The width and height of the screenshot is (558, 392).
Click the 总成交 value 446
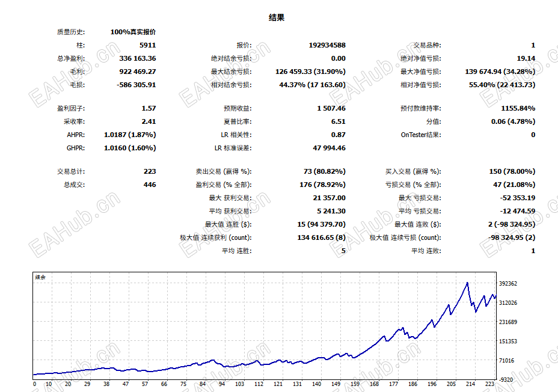[x=150, y=185]
